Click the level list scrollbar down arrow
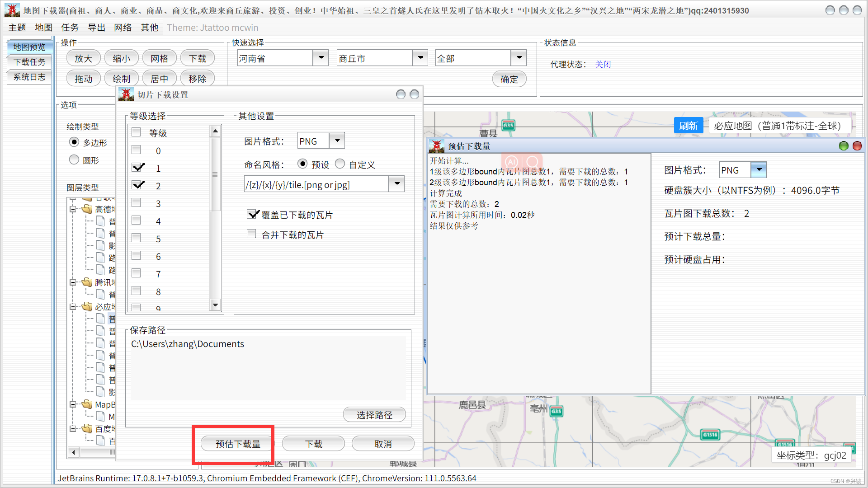Image resolution: width=868 pixels, height=488 pixels. click(215, 305)
